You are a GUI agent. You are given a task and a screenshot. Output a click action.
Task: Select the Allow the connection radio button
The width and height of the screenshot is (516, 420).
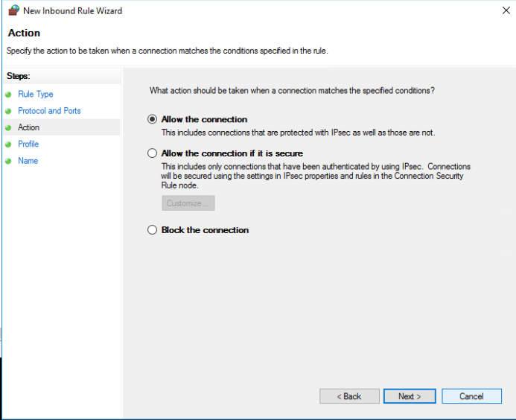pos(153,119)
